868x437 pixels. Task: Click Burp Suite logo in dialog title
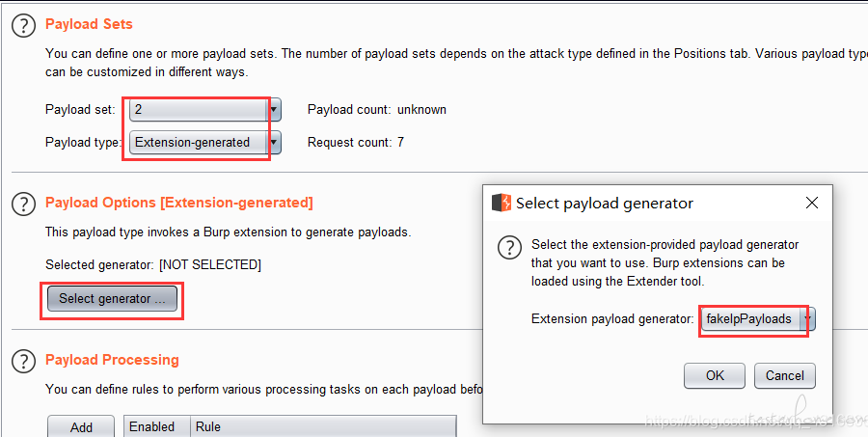[501, 203]
